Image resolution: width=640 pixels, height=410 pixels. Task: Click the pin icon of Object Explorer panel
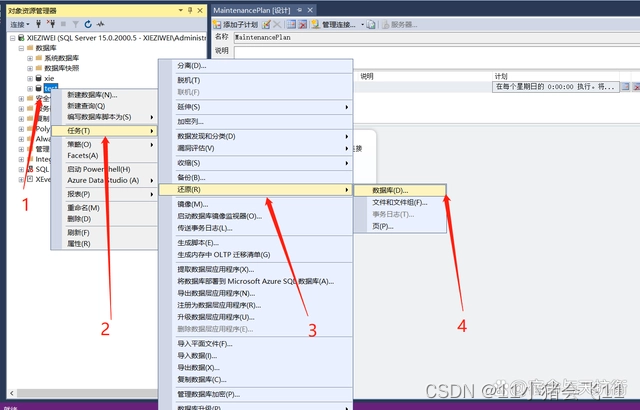[190, 10]
